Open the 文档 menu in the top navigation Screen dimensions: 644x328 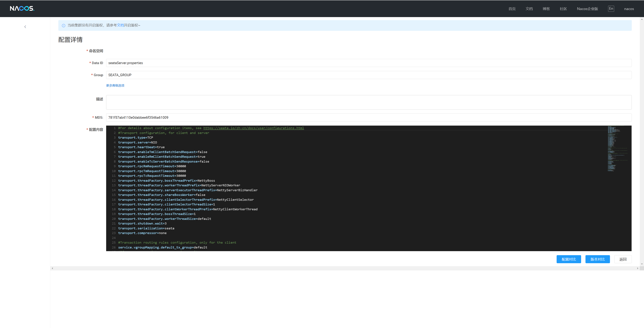tap(529, 9)
